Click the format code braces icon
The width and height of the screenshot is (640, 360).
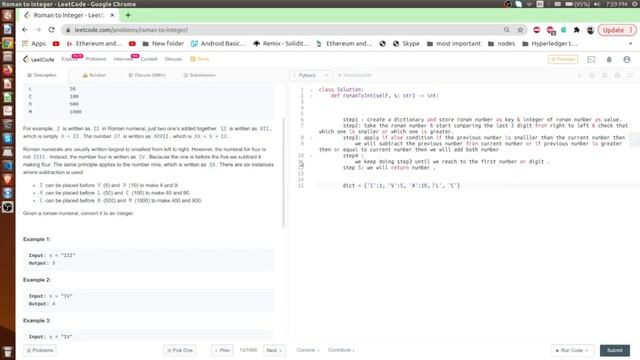(592, 76)
